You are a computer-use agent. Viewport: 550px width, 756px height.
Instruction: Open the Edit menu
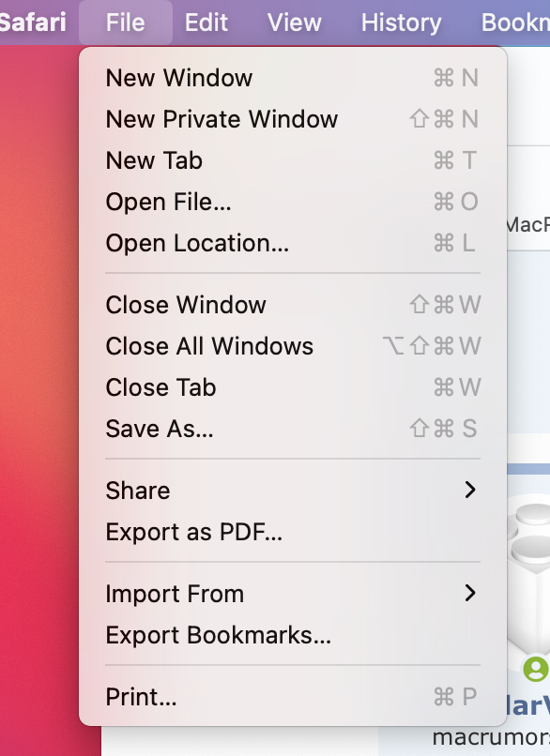[206, 23]
